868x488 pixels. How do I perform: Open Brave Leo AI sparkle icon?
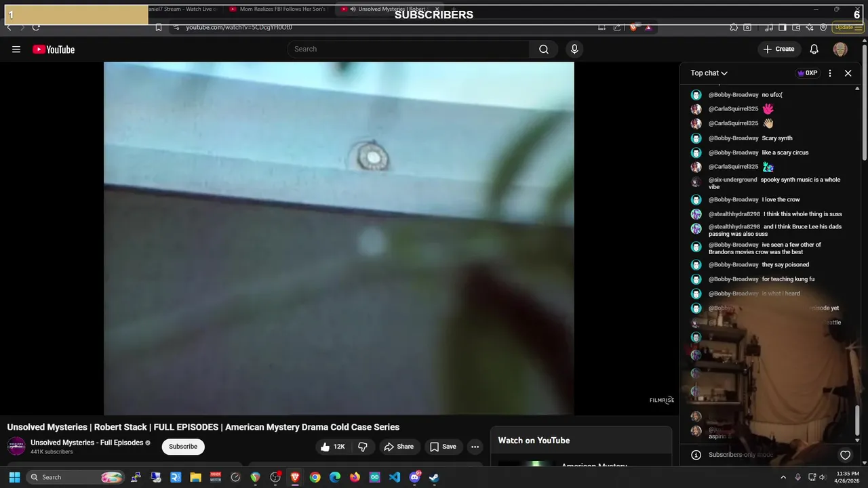click(810, 27)
